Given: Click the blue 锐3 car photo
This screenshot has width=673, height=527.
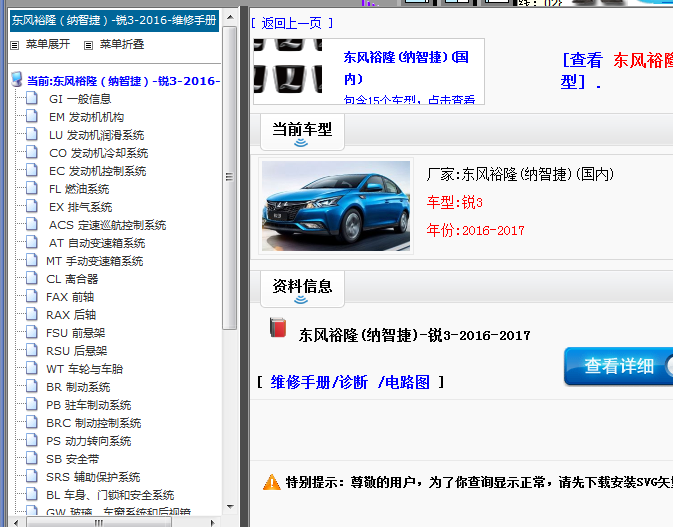Looking at the screenshot, I should 336,206.
